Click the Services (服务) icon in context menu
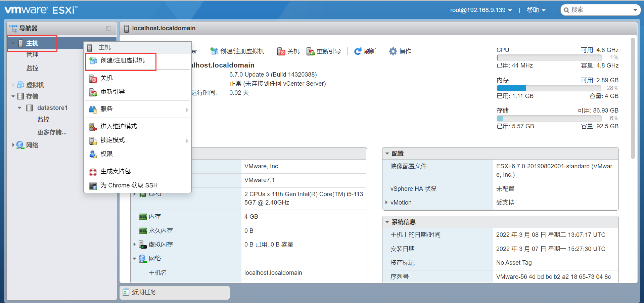 pyautogui.click(x=93, y=109)
